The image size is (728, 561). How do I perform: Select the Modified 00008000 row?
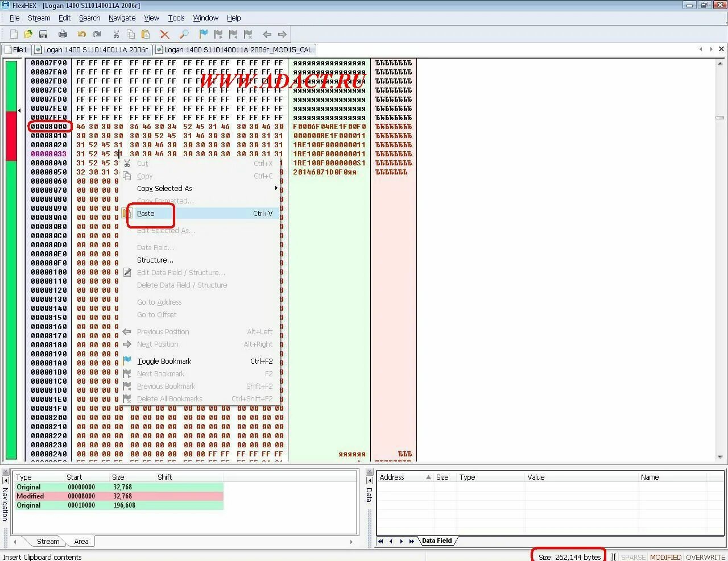pos(118,496)
